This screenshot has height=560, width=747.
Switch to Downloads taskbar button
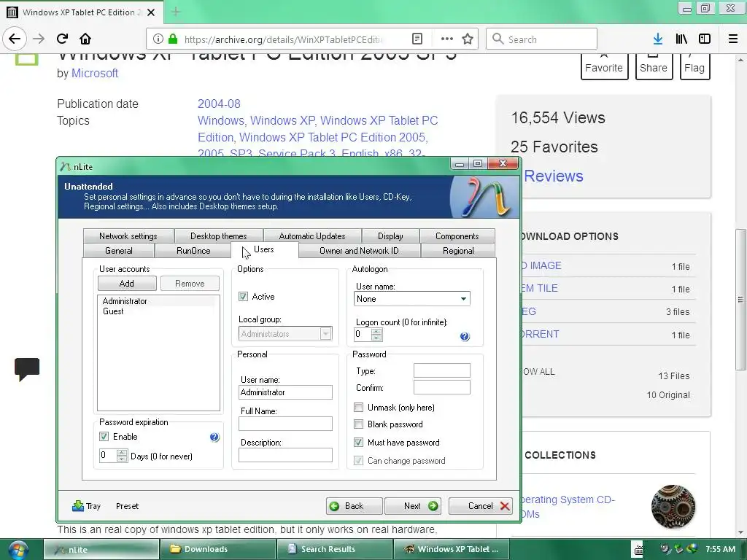[218, 549]
